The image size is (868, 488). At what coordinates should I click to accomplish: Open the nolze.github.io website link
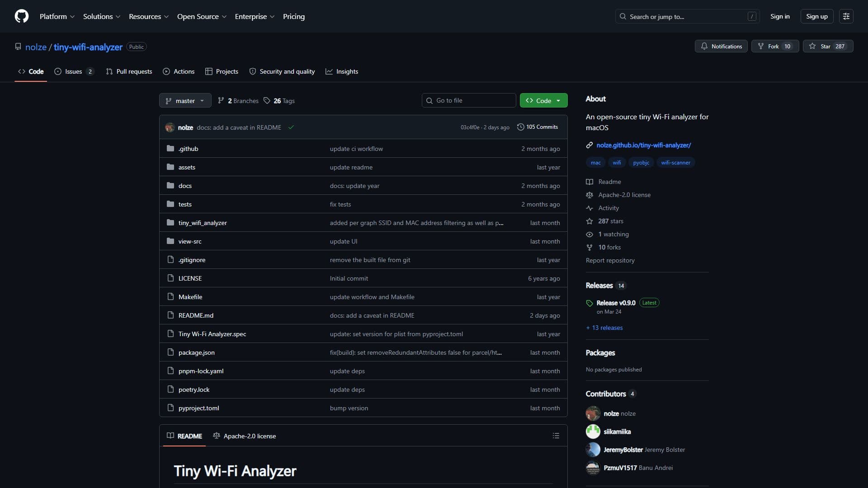(644, 145)
